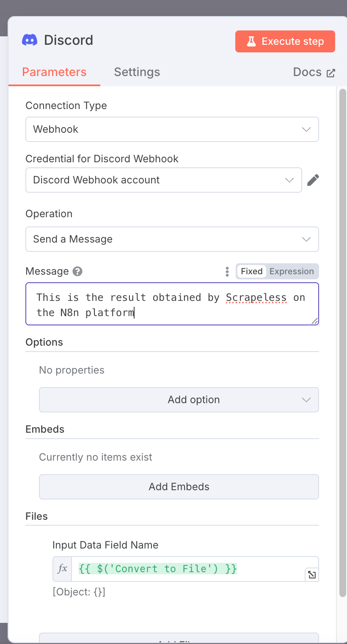
Task: Click the Discord logo icon
Action: click(30, 40)
